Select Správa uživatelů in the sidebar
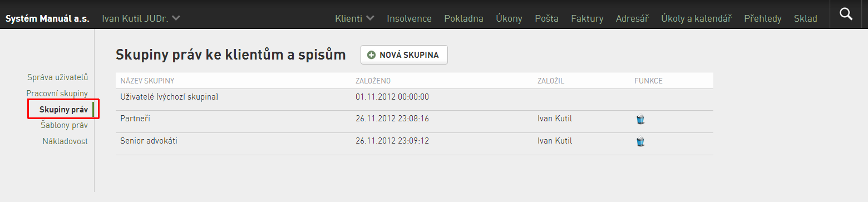This screenshot has height=202, width=868. pos(57,77)
